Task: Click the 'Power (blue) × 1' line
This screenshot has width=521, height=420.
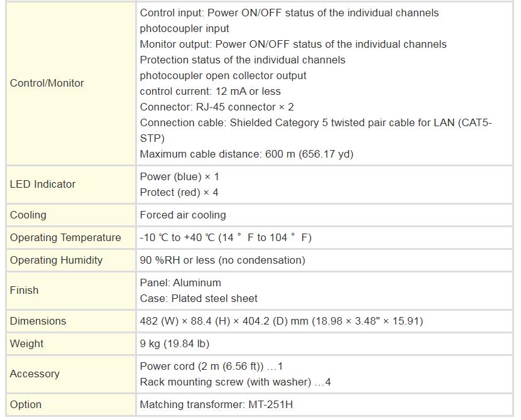Action: (180, 176)
